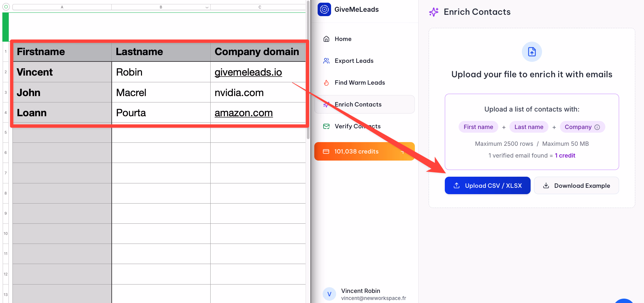Click the Last name tag
This screenshot has height=303, width=644.
tap(529, 127)
